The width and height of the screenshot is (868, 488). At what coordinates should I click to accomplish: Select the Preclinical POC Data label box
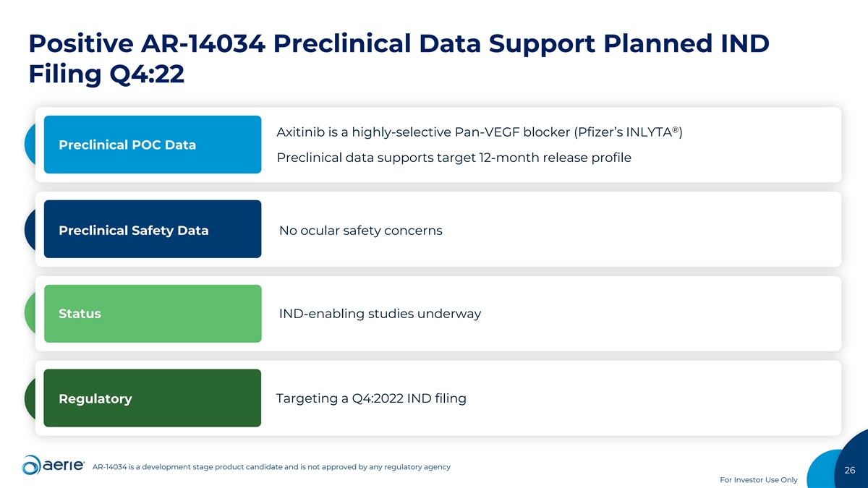[153, 145]
